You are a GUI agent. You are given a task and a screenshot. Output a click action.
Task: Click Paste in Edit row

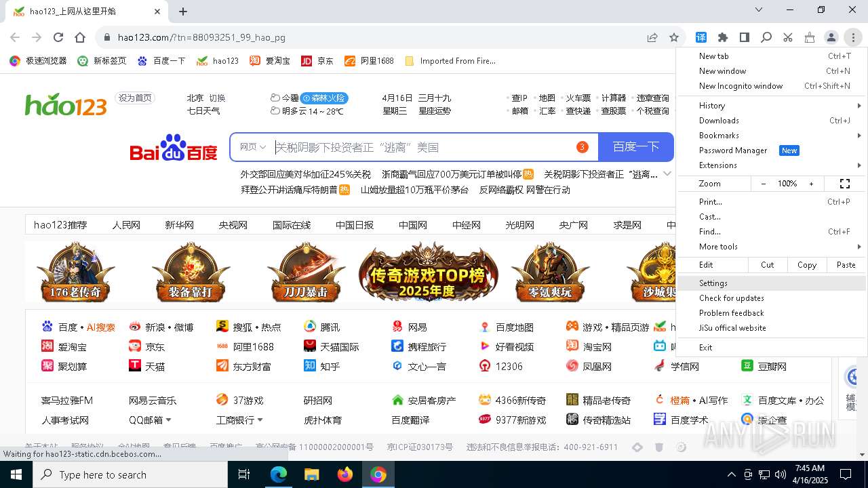(x=846, y=265)
